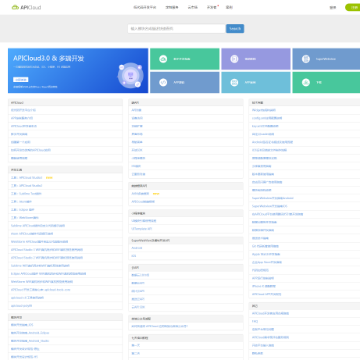
Task: Click the green download tile icon
Action: pyautogui.click(x=306, y=82)
